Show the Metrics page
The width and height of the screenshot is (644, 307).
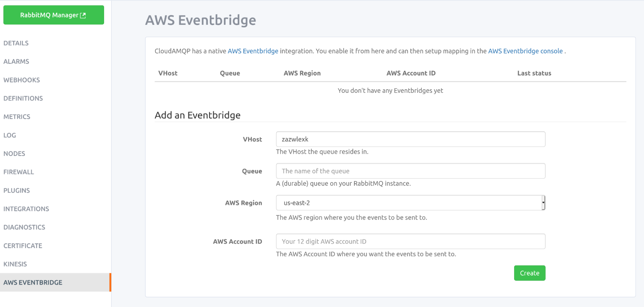click(x=17, y=117)
